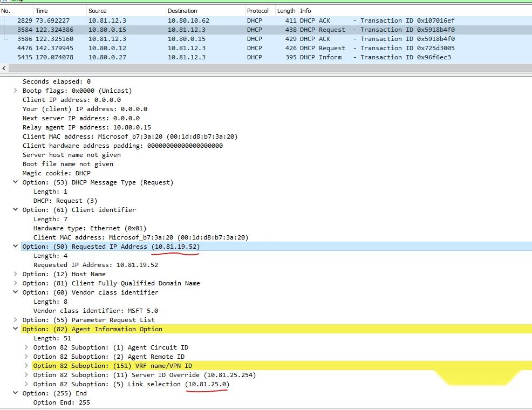Collapse Option (53) DHCP Message Type
532x410 pixels.
tap(15, 182)
